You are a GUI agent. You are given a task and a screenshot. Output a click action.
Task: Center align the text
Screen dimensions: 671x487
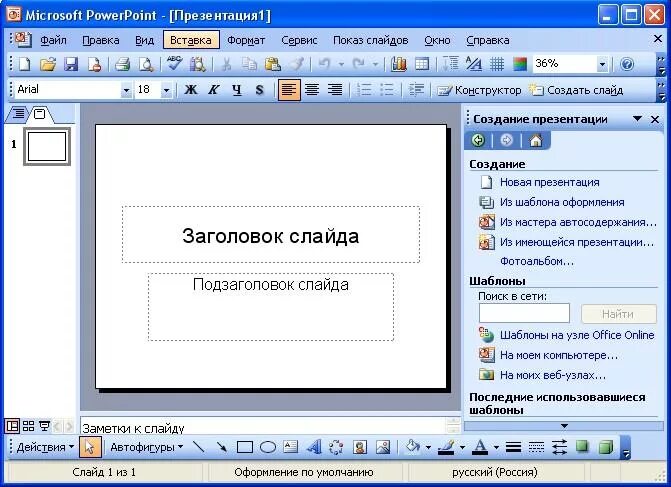312,90
